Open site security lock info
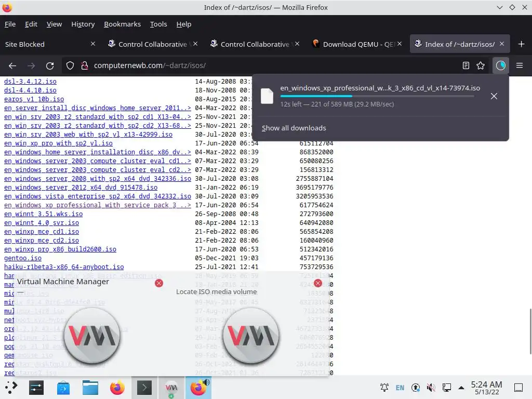Image resolution: width=532 pixels, height=399 pixels. pyautogui.click(x=85, y=65)
